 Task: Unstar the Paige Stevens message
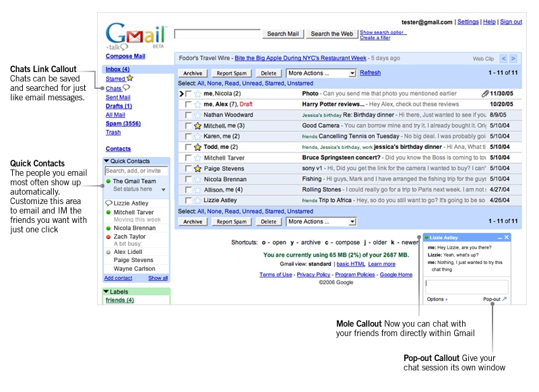(197, 168)
